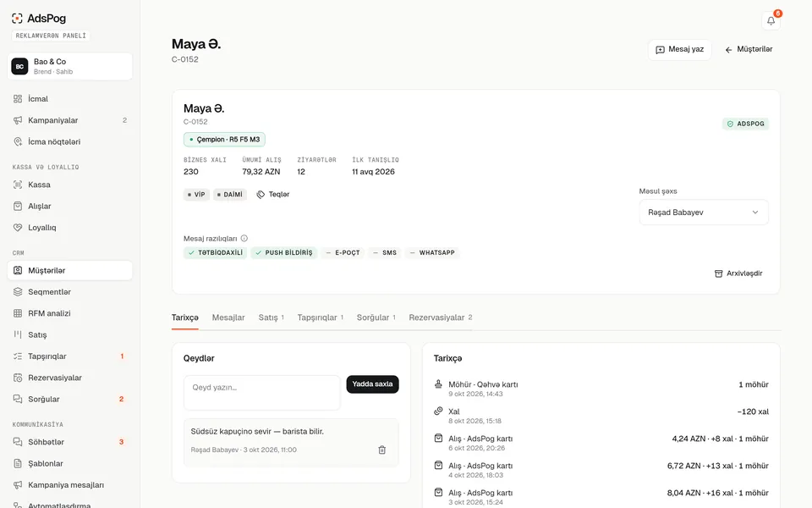Click the info icon beside Mesaj razılıqları
This screenshot has height=508, width=812.
click(x=244, y=239)
